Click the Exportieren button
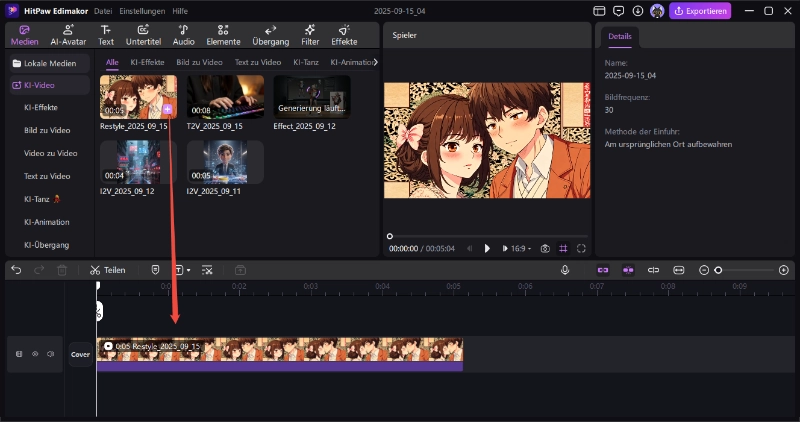 [700, 11]
